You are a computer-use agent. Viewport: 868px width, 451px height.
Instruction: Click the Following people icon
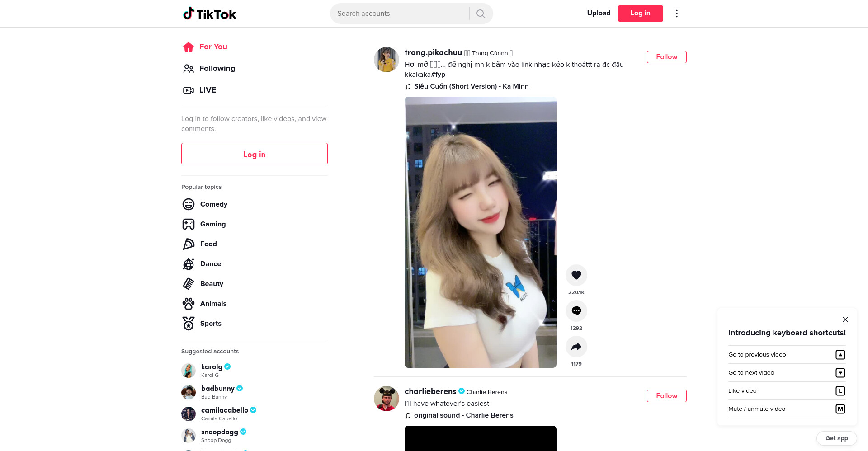189,68
